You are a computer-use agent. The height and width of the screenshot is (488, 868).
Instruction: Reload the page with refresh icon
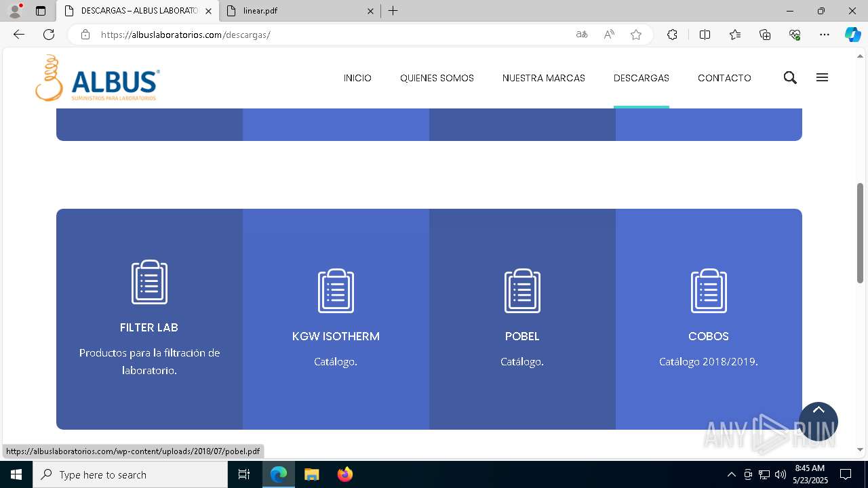click(49, 35)
